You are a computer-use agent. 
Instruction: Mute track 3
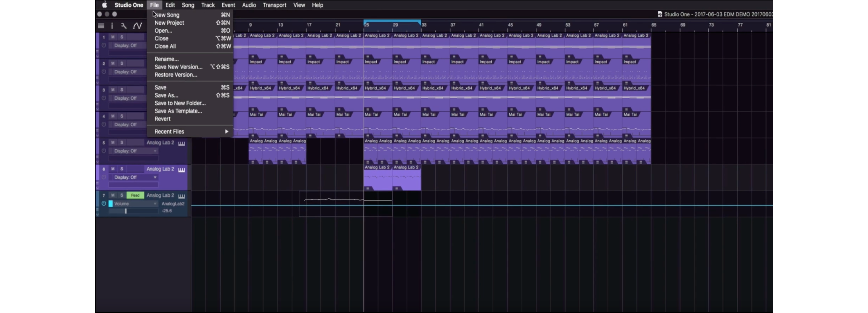point(113,90)
